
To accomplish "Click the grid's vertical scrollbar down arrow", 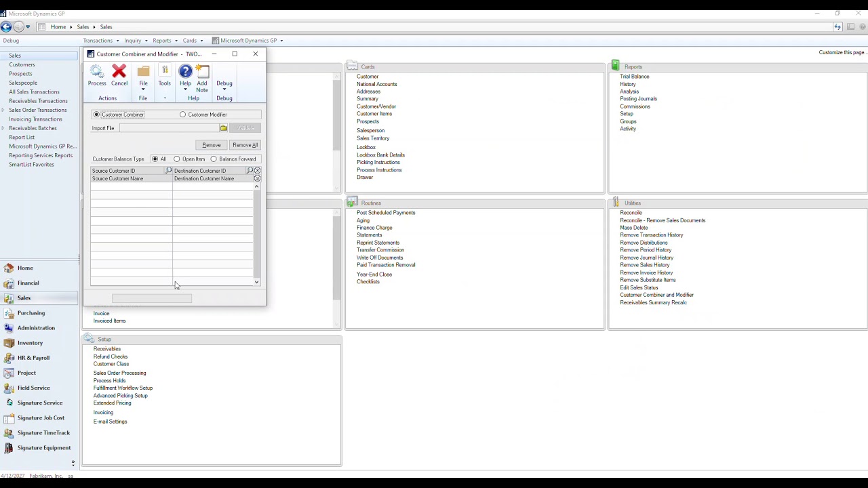I will click(257, 282).
